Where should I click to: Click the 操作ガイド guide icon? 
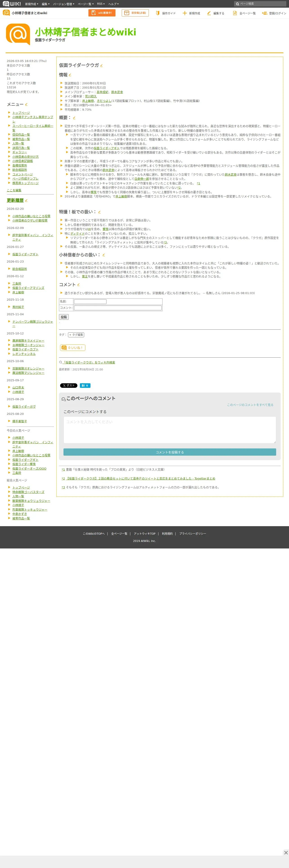(x=158, y=13)
